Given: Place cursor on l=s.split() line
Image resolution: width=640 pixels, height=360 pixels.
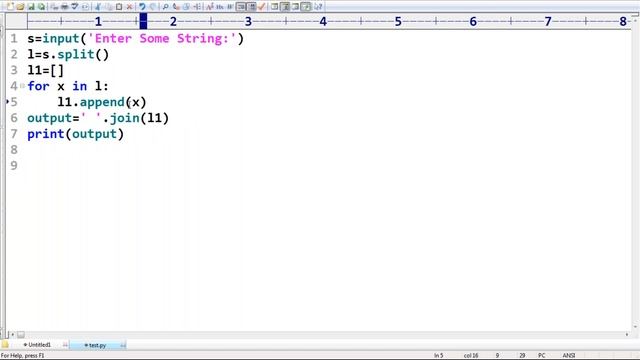Looking at the screenshot, I should point(68,54).
